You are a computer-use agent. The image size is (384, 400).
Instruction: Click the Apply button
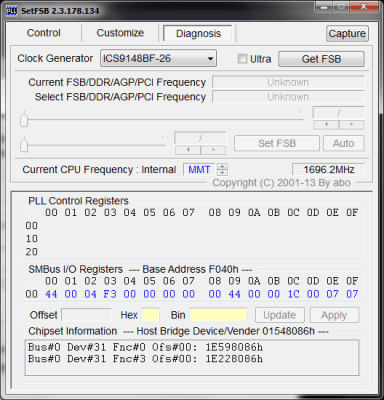click(334, 315)
